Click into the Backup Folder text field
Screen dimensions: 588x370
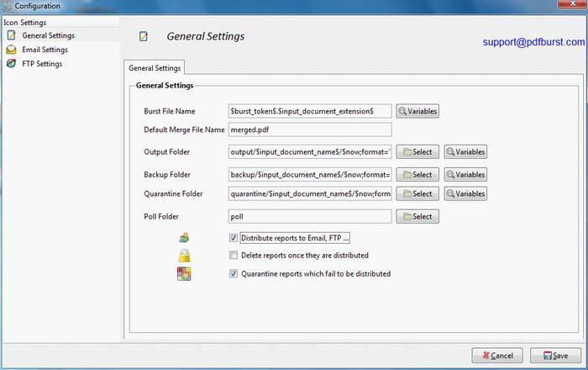tap(310, 175)
